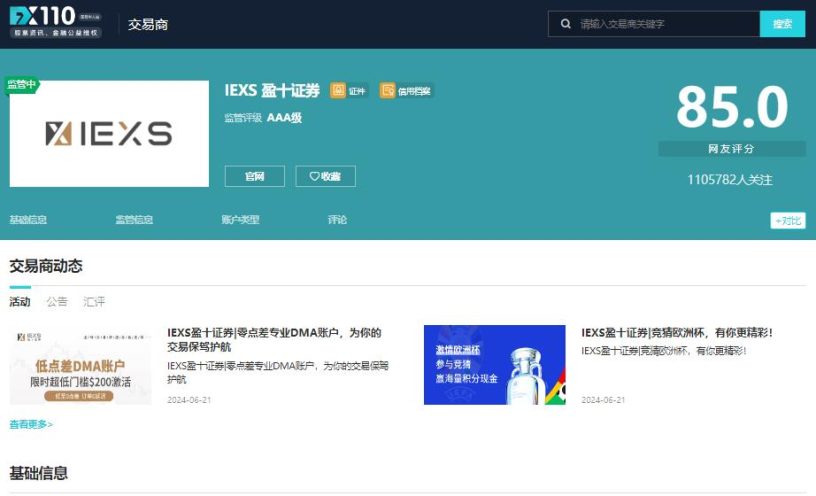Jump to 基础信息 tab
Screen dimensions: 816x496
pos(28,220)
